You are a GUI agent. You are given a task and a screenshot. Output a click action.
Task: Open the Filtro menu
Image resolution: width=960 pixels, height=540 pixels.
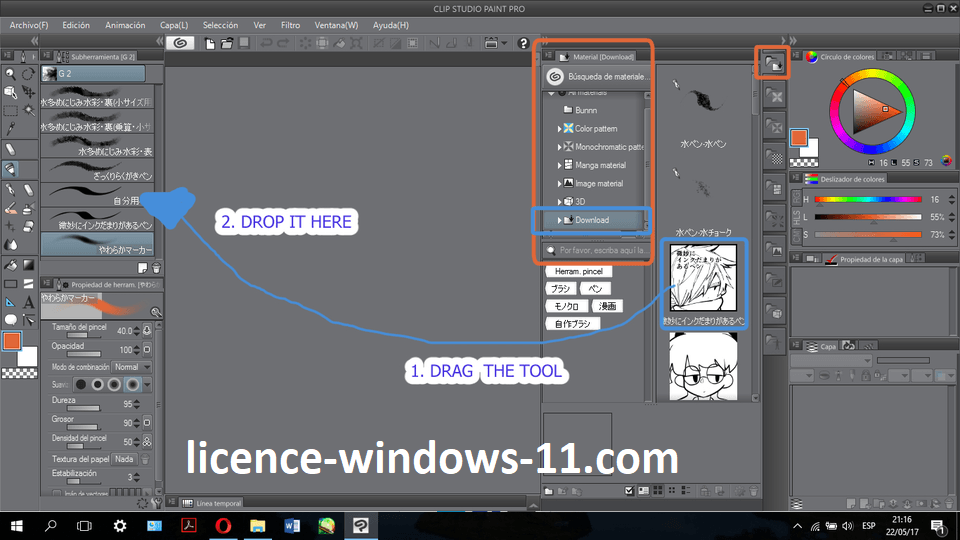click(290, 24)
